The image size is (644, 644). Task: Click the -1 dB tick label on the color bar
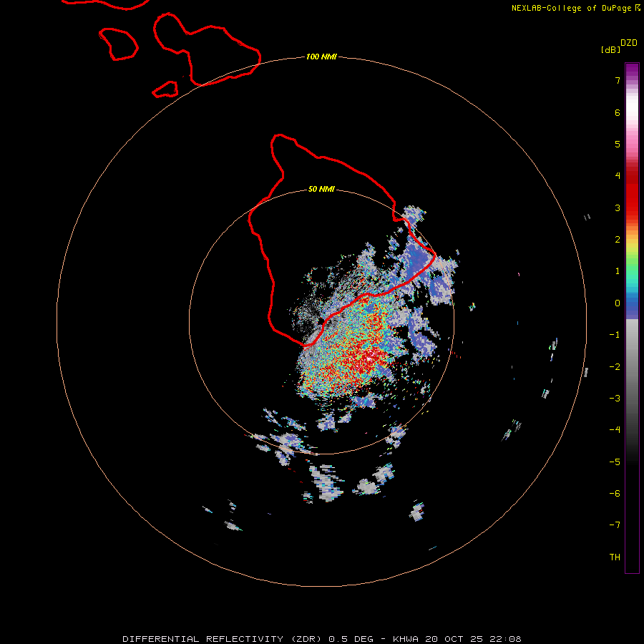615,335
